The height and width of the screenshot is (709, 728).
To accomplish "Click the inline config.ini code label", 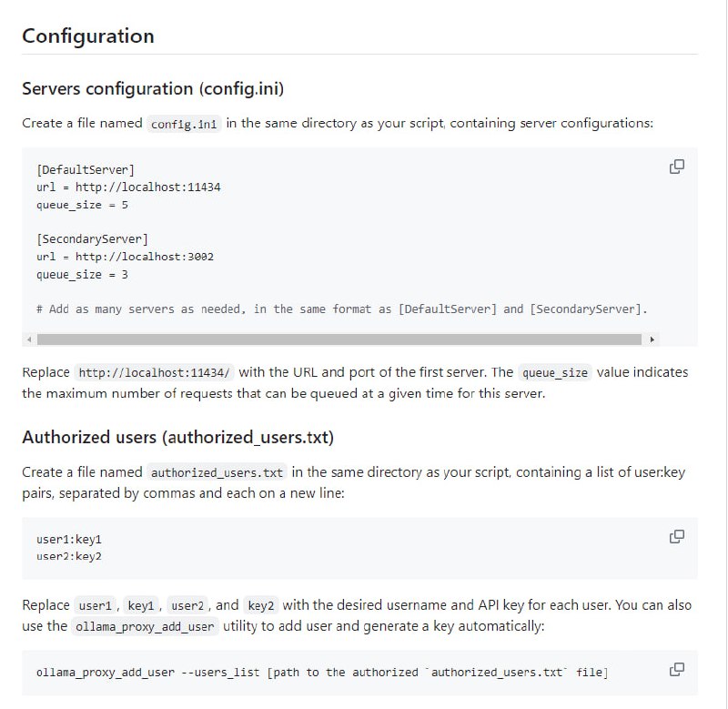I will (183, 123).
